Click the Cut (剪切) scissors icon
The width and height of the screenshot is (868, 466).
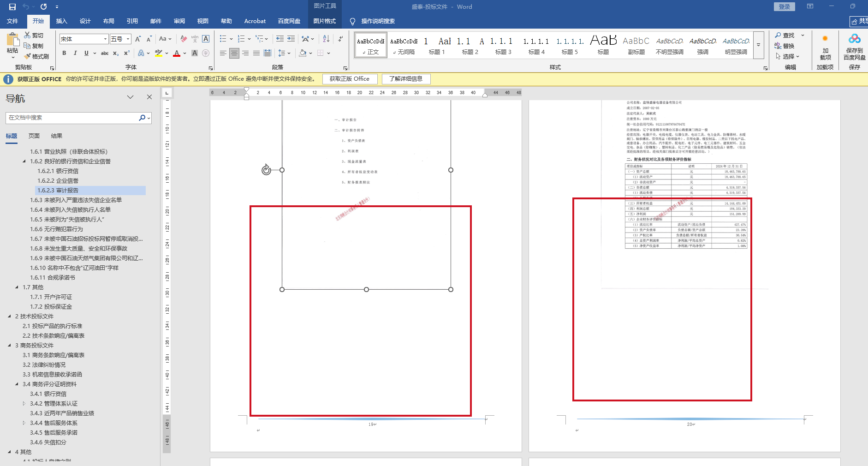(28, 35)
